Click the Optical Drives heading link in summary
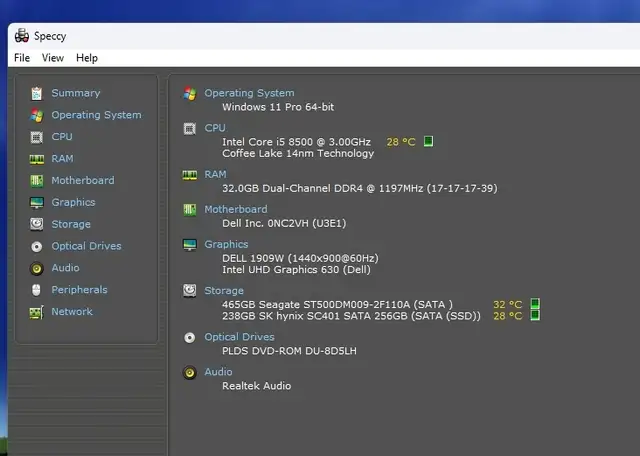Viewport: 640px width, 456px height. 240,337
